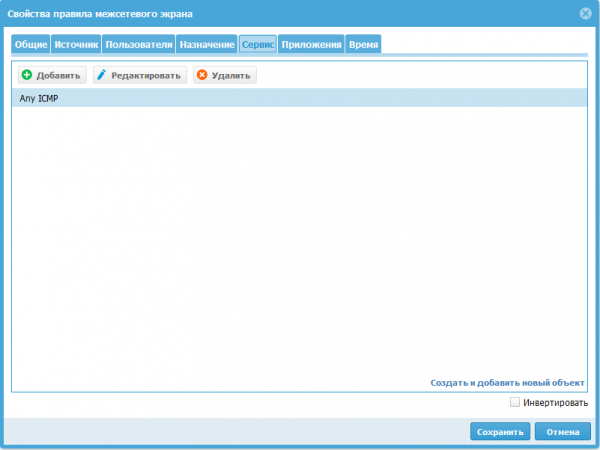Close the firewall rule properties dialog
600x450 pixels.
tap(585, 13)
